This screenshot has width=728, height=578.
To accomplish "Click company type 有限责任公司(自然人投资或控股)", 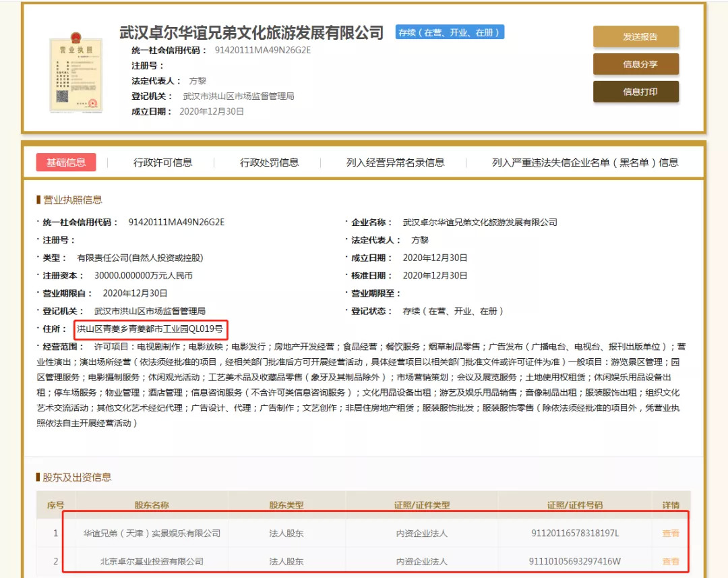I will 140,258.
